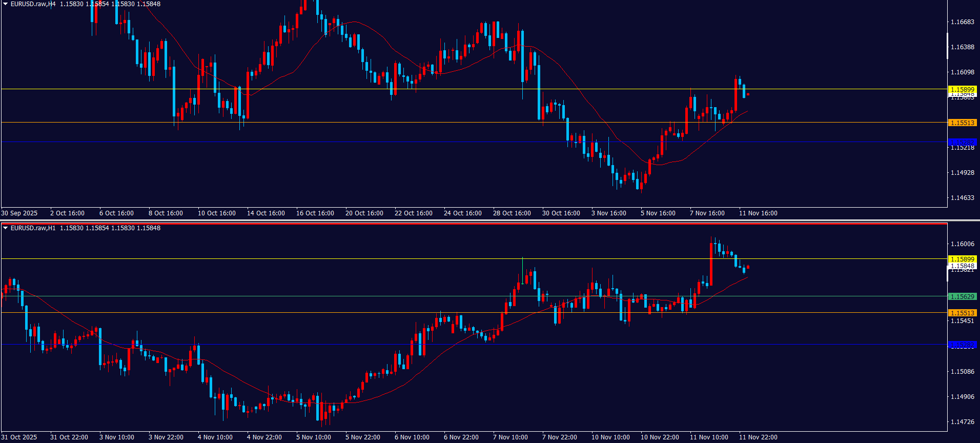The image size is (980, 443).
Task: Click the divider between H4 and H1 charts
Action: pos(490,220)
